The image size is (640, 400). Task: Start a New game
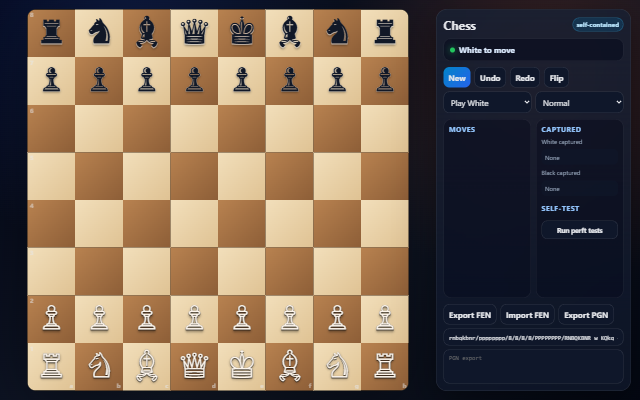pyautogui.click(x=457, y=78)
